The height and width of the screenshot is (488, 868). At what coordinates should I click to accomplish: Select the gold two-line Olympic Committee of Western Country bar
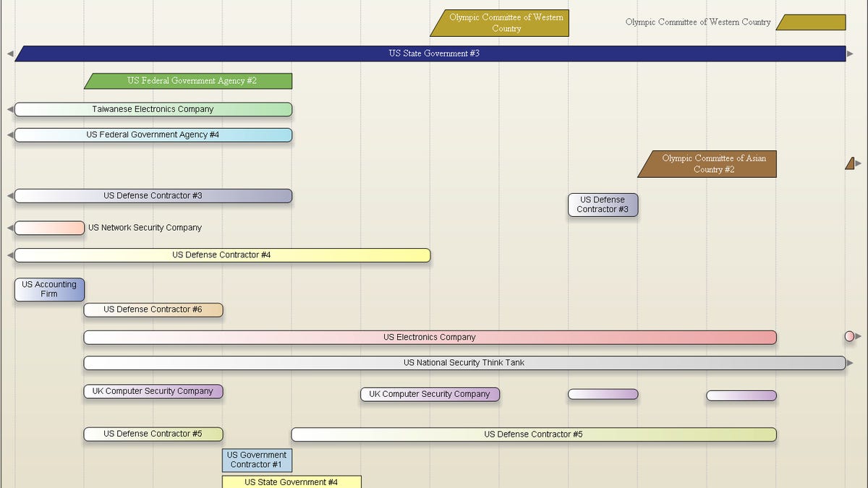[x=501, y=23]
